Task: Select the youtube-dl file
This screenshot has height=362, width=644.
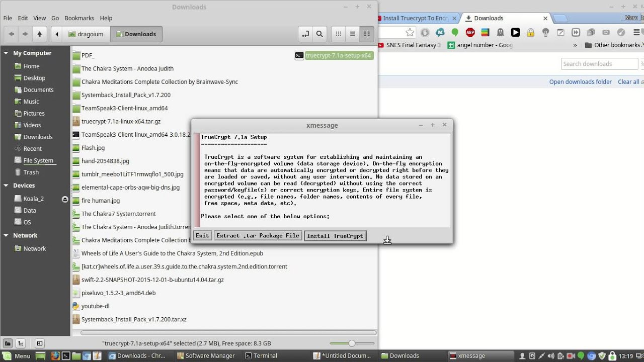Action: click(x=91, y=306)
